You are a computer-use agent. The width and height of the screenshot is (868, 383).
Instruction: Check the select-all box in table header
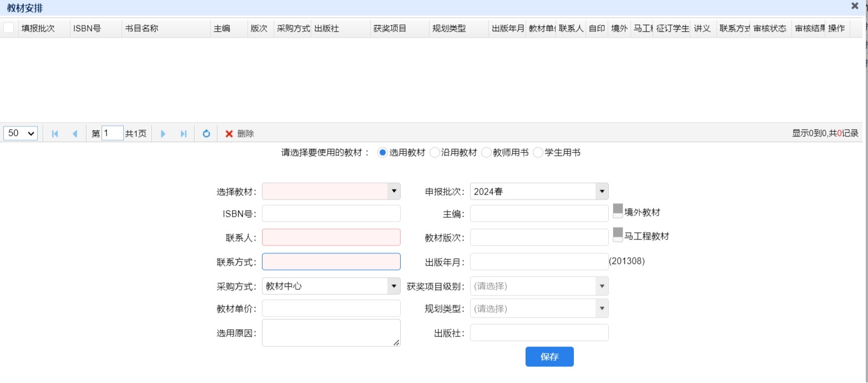(x=9, y=28)
